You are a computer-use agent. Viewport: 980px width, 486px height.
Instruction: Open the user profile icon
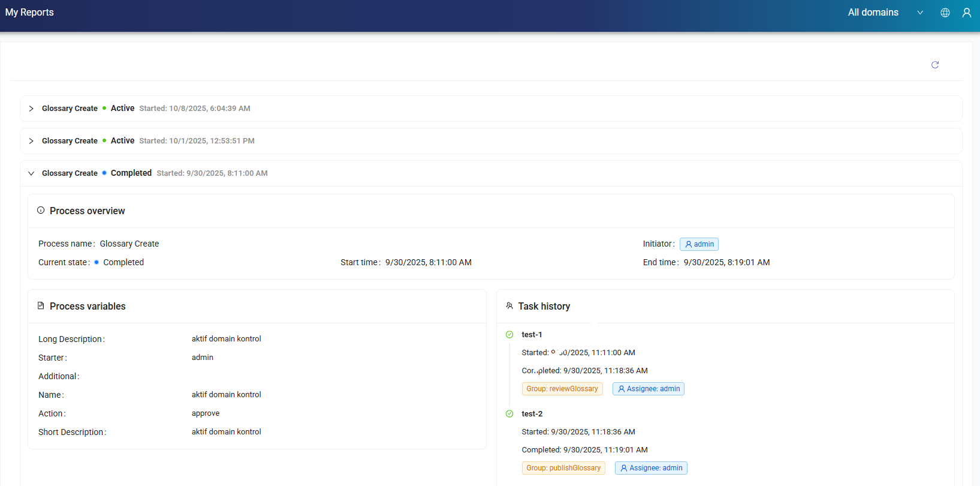[966, 13]
